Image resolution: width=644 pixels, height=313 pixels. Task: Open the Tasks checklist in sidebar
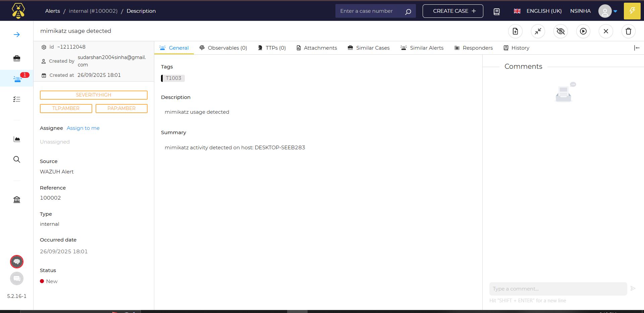(17, 99)
